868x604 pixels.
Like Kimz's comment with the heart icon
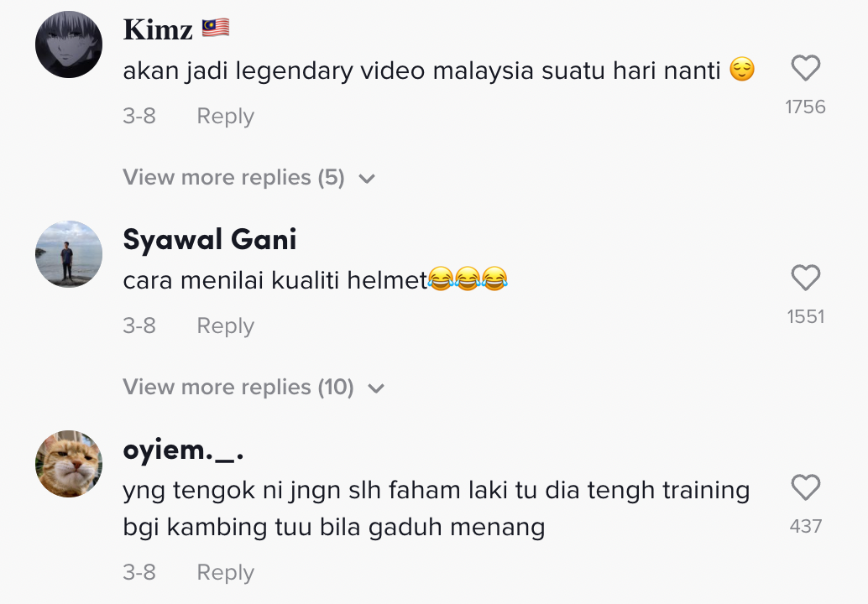(805, 68)
